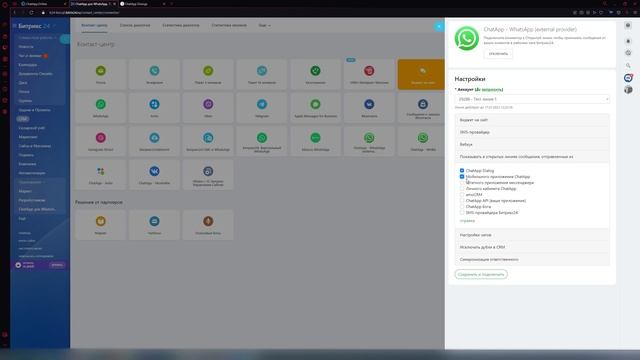The image size is (640, 360).
Task: Open the Телефония telephony tile
Action: tap(154, 74)
